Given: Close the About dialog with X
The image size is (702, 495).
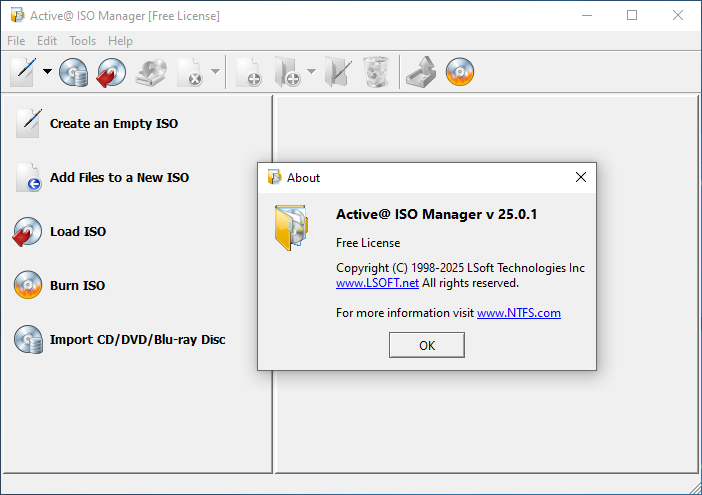Looking at the screenshot, I should pos(581,177).
